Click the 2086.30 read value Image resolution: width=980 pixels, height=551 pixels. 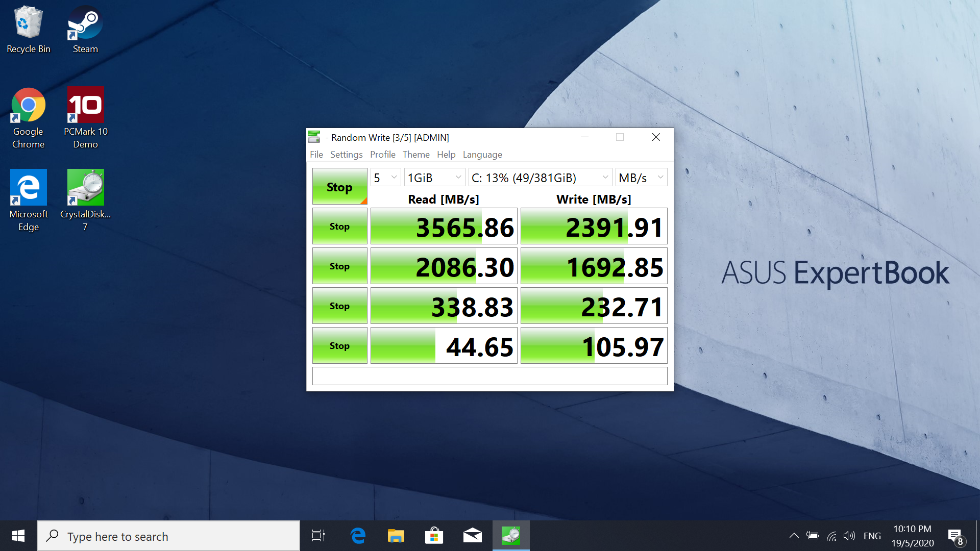(x=444, y=266)
